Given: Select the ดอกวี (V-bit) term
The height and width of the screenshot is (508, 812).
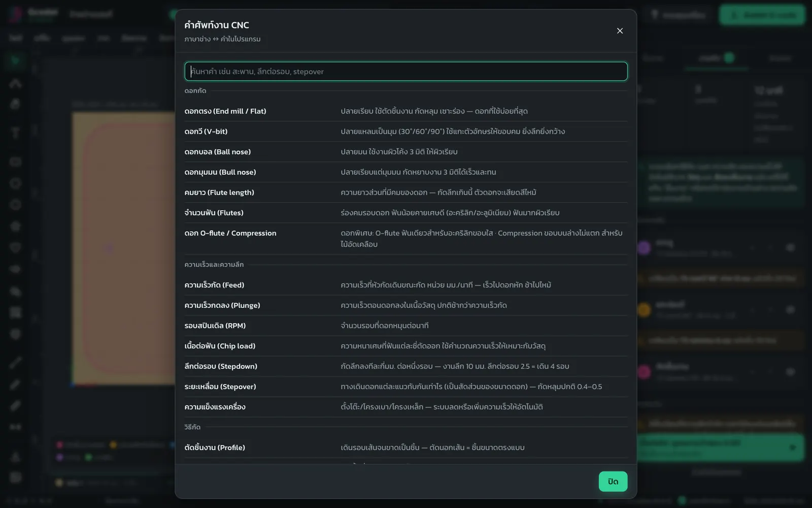Looking at the screenshot, I should [x=206, y=132].
